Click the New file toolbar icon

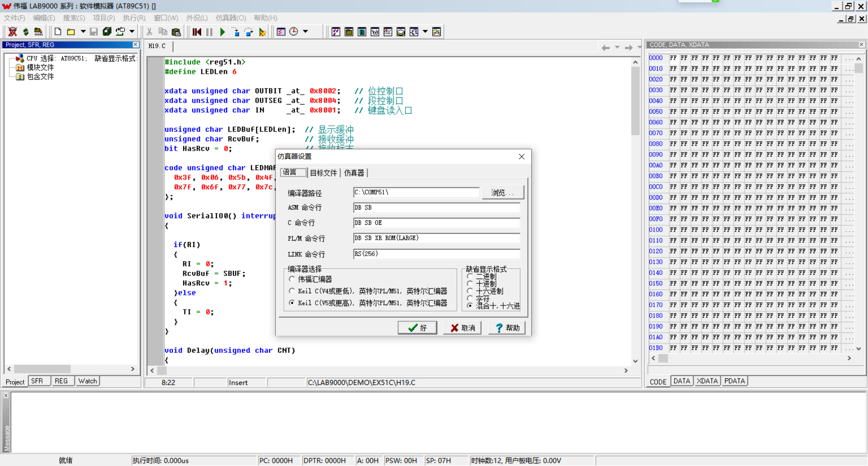pyautogui.click(x=58, y=32)
